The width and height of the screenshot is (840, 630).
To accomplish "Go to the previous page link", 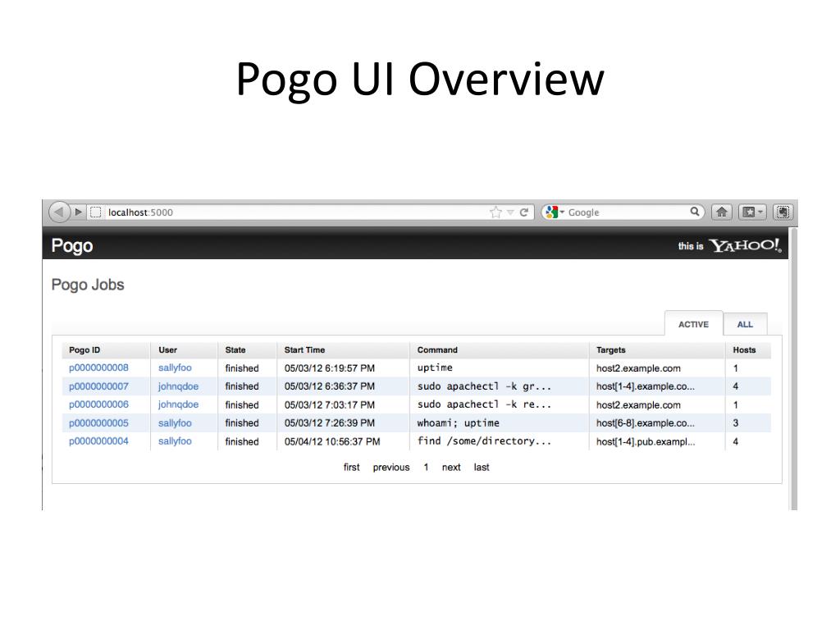I will pos(391,467).
